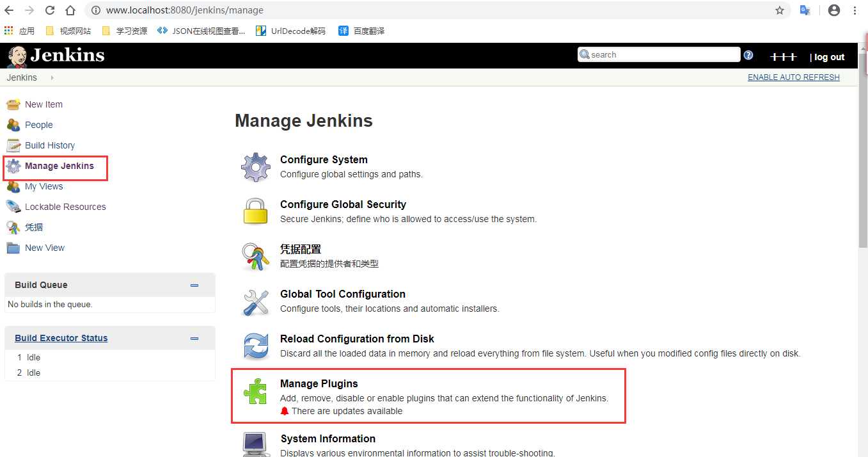Open the 学习资源 bookmark folder
The width and height of the screenshot is (868, 457).
(125, 31)
